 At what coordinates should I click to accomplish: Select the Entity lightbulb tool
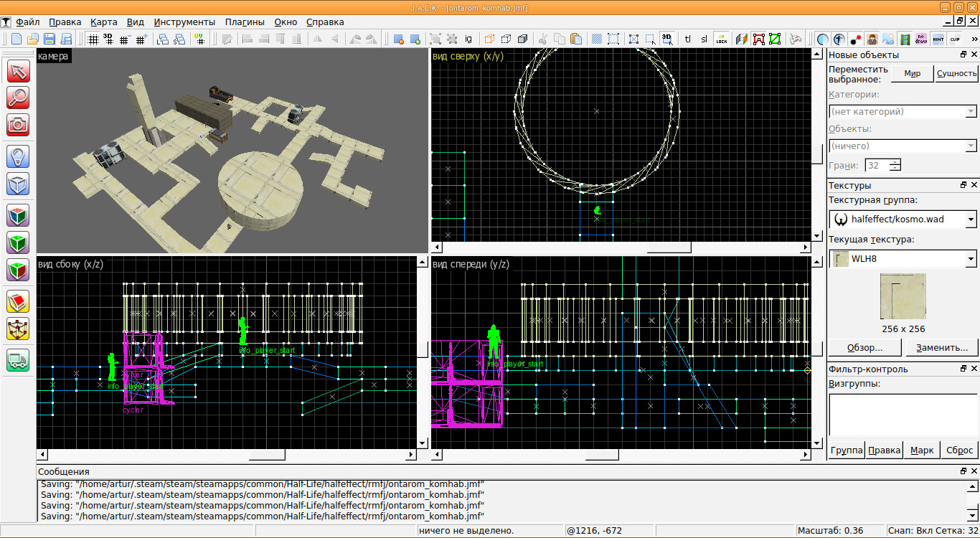[x=18, y=156]
